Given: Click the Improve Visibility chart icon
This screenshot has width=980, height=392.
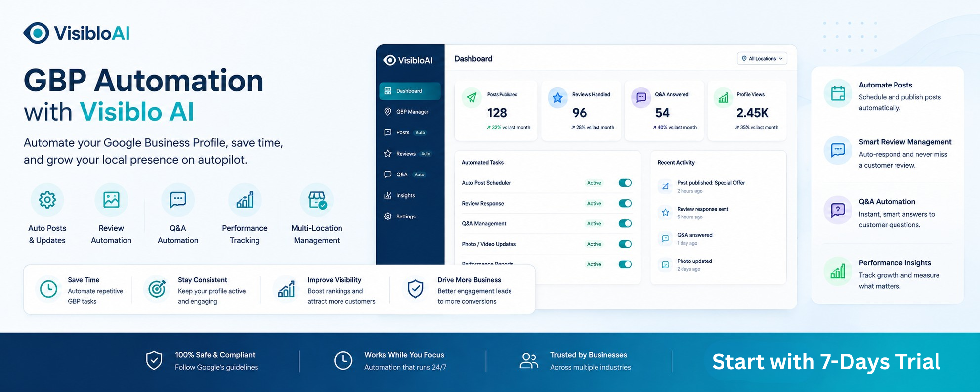Looking at the screenshot, I should (286, 289).
